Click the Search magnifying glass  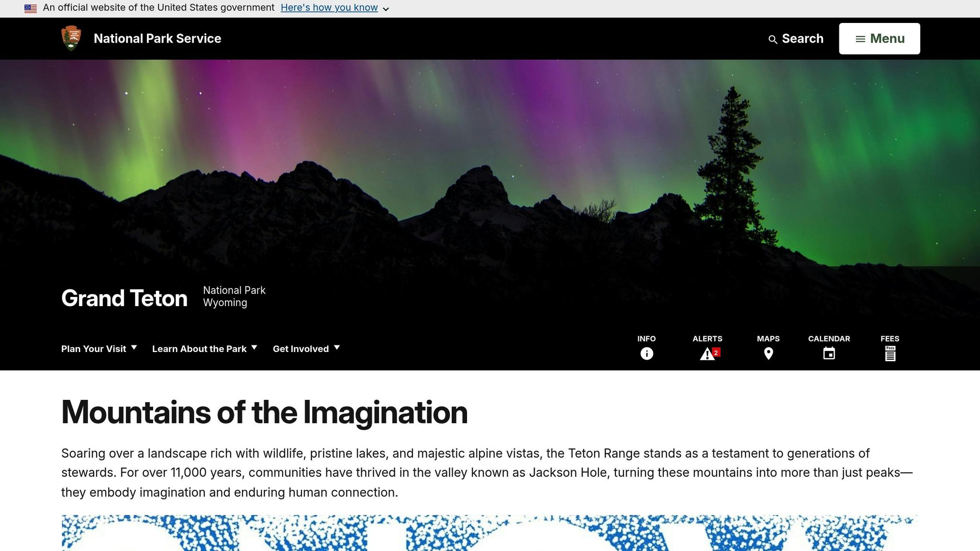[x=772, y=40]
